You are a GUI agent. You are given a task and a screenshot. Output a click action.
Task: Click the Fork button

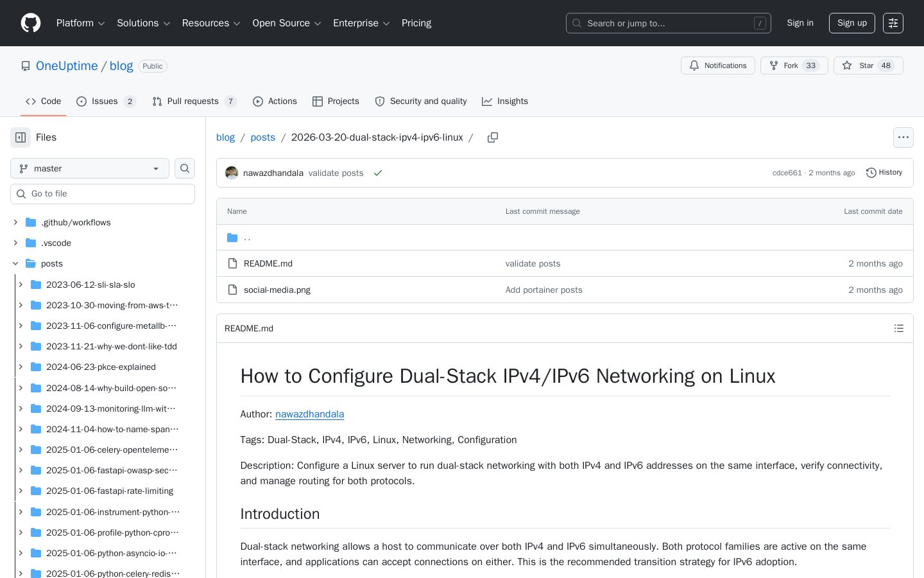tap(794, 66)
